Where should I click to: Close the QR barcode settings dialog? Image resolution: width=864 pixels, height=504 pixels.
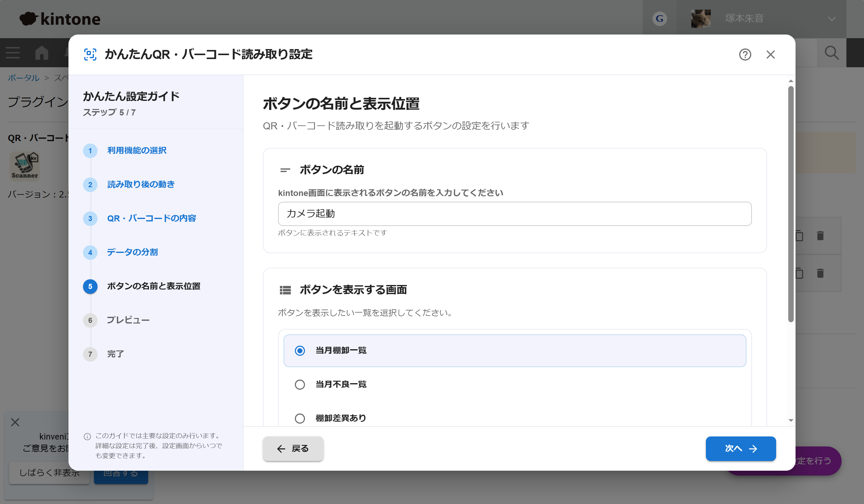pos(770,55)
